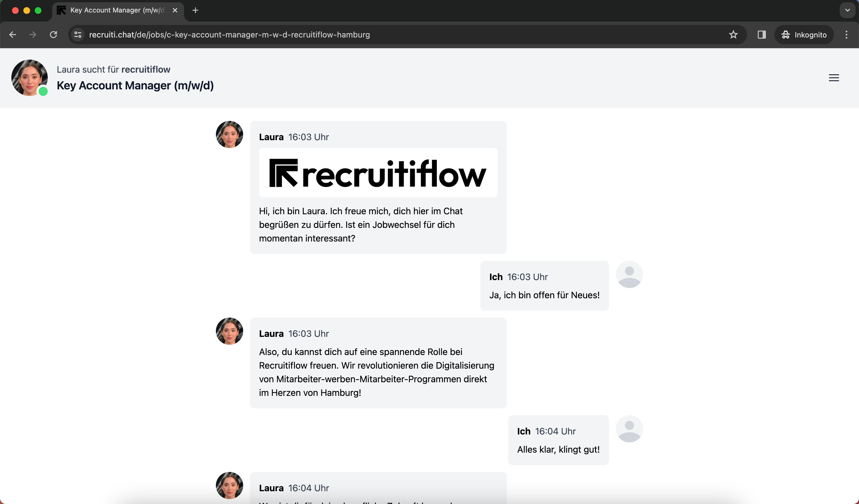Click the user avatar beside 'Ja, ich bin offen'
Viewport: 859px width, 504px height.
[x=629, y=274]
